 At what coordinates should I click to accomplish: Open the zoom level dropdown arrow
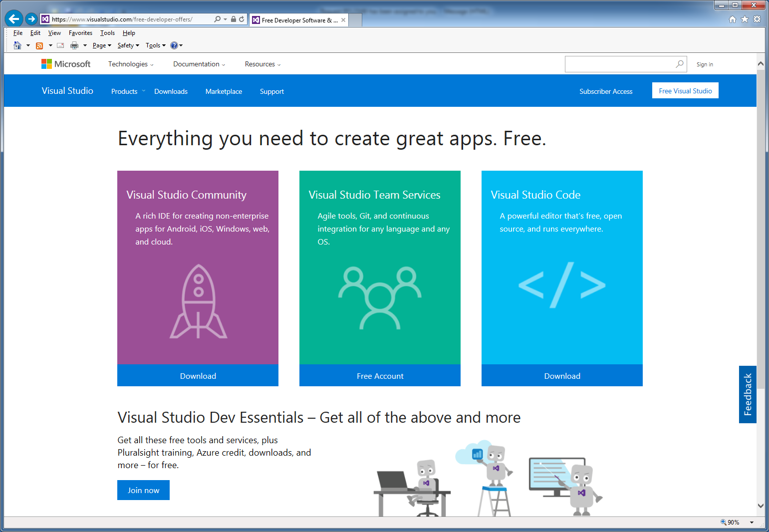click(x=752, y=523)
